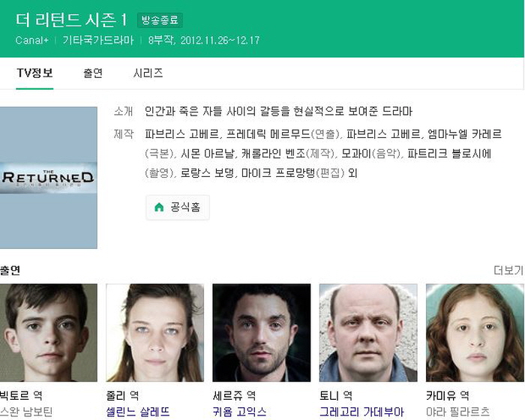This screenshot has width=525, height=420.
Task: Open the 줄리 role actress photo
Action: tap(155, 332)
